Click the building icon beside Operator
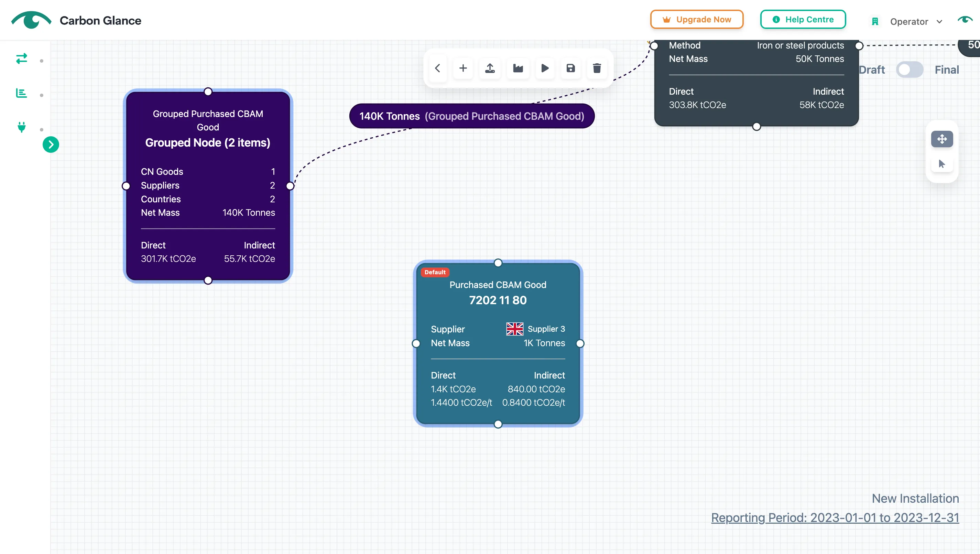 click(x=875, y=21)
